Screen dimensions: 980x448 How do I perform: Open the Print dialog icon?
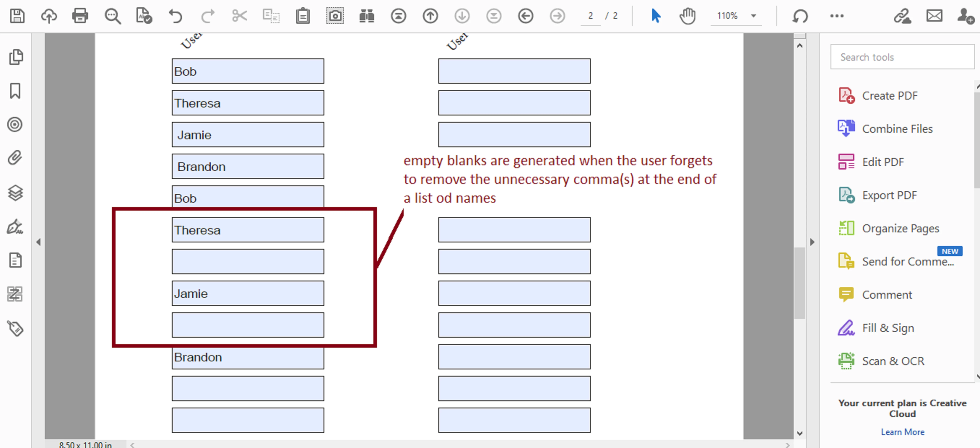click(x=80, y=16)
